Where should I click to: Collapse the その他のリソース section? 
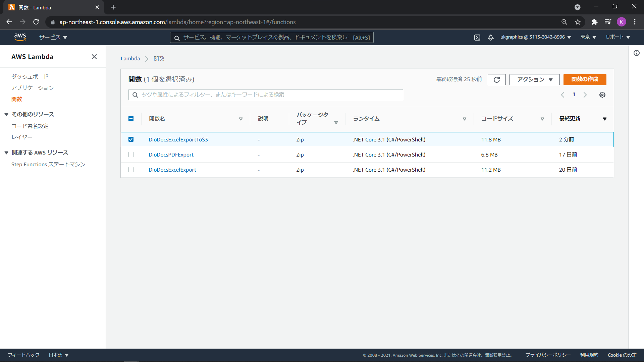click(6, 115)
